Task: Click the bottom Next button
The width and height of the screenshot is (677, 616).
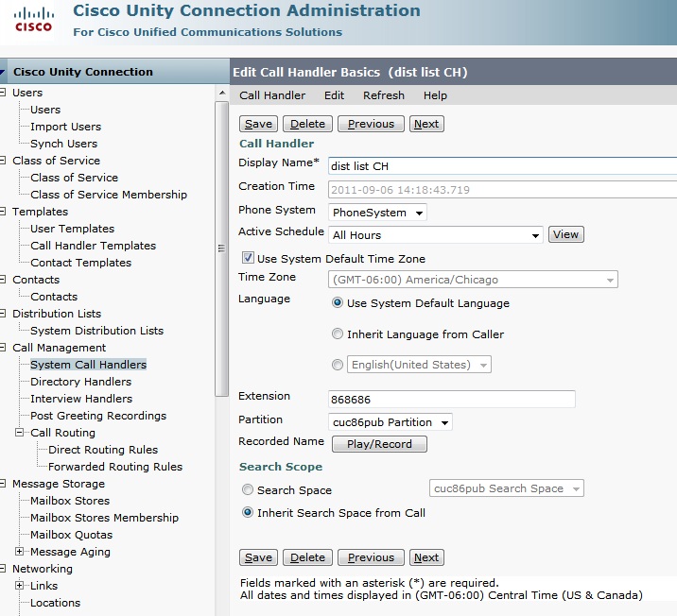Action: (426, 557)
